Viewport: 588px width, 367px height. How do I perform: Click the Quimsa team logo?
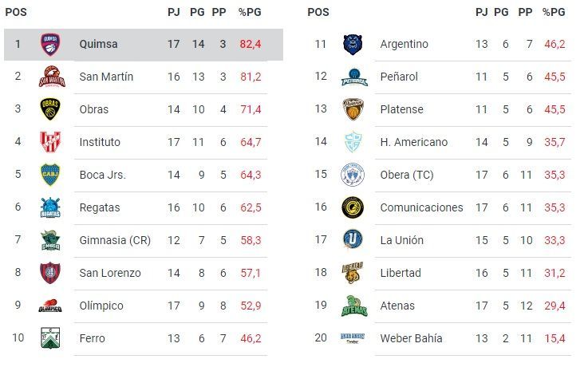(x=51, y=45)
